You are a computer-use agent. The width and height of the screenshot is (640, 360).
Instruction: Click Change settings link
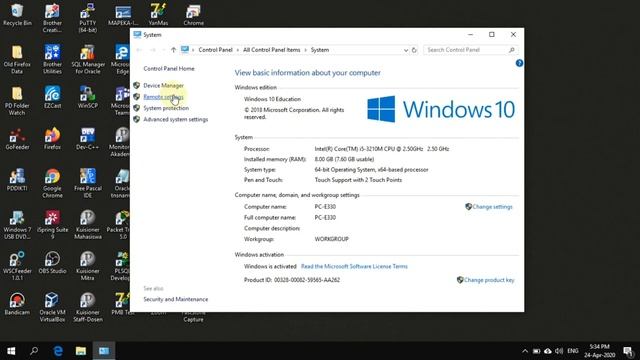[492, 207]
